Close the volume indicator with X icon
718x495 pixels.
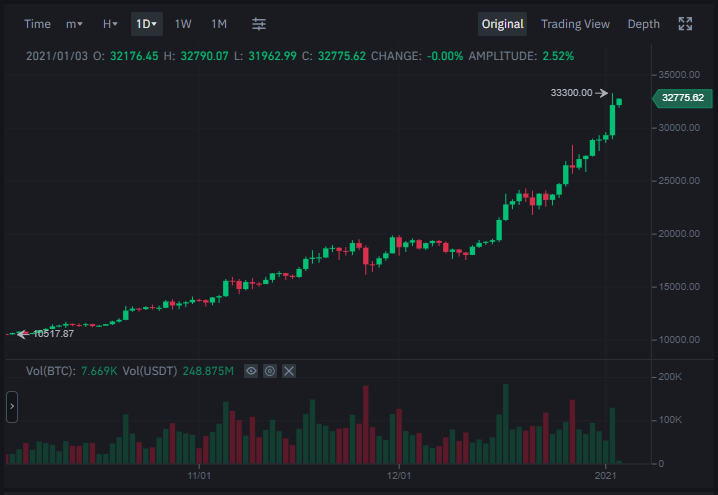[288, 371]
